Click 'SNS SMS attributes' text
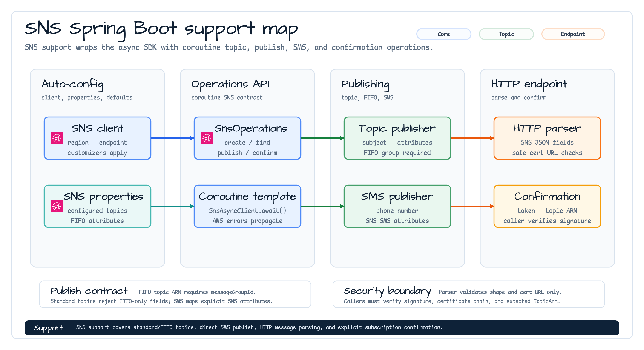 click(x=397, y=221)
